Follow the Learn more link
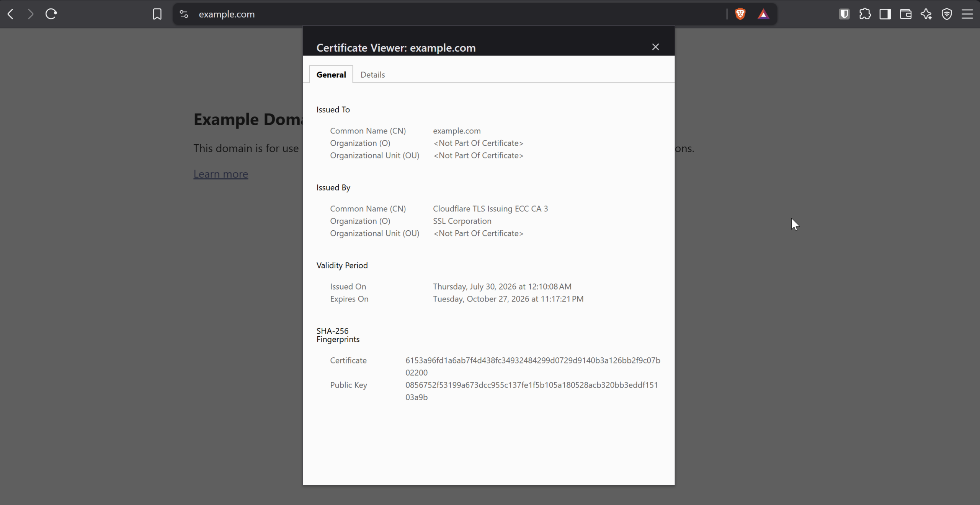The image size is (980, 505). [221, 174]
